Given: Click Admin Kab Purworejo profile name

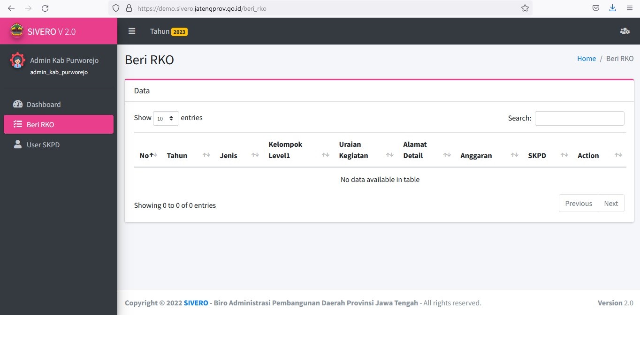Looking at the screenshot, I should point(64,60).
